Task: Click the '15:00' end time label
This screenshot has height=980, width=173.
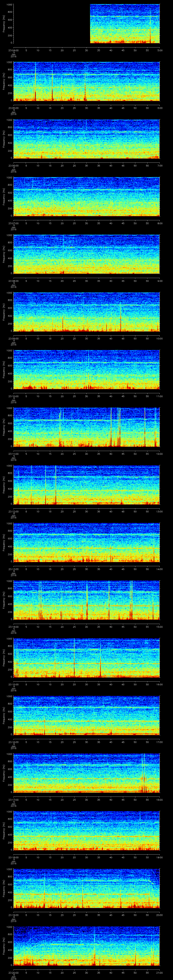Action: click(160, 627)
